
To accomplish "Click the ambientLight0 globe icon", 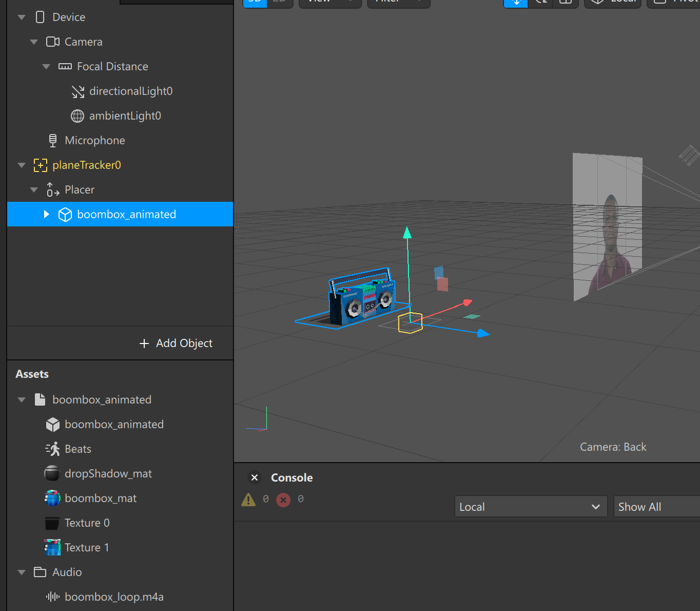I will (77, 116).
